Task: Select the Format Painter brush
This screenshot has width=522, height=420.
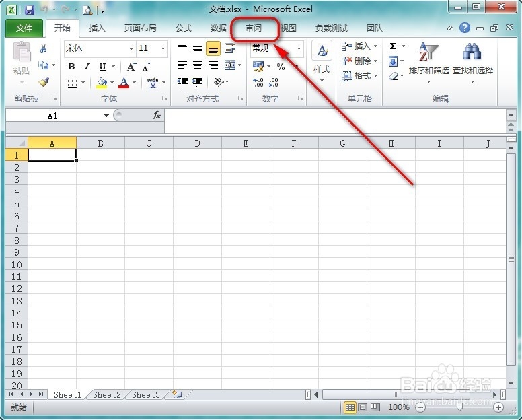Action: 44,82
